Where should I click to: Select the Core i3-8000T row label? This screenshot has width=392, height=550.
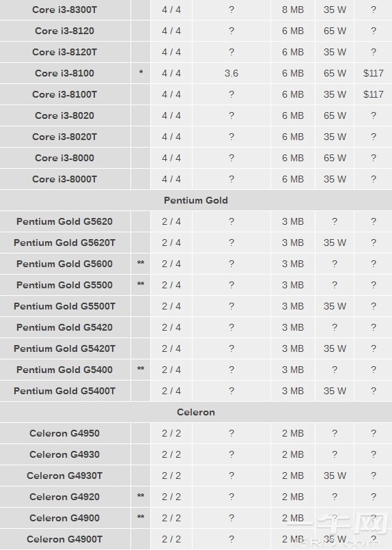point(64,179)
